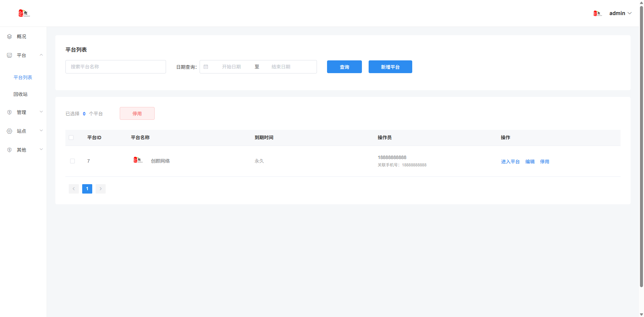The width and height of the screenshot is (644, 317).
Task: Click the pink 停用 batch disable button
Action: 137,113
